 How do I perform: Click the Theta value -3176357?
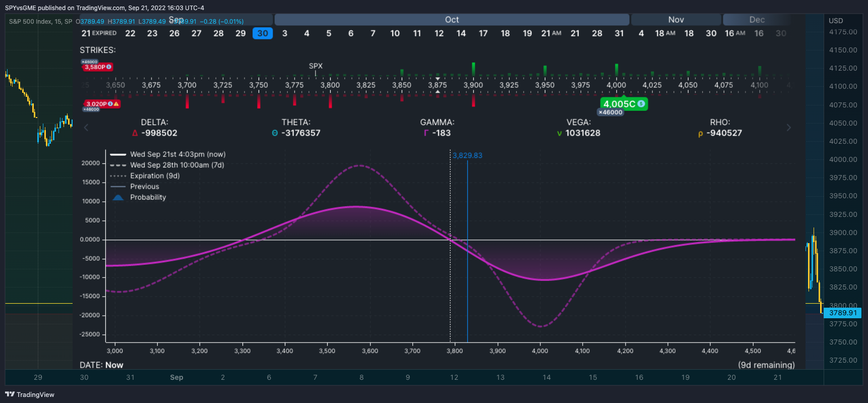(x=301, y=133)
